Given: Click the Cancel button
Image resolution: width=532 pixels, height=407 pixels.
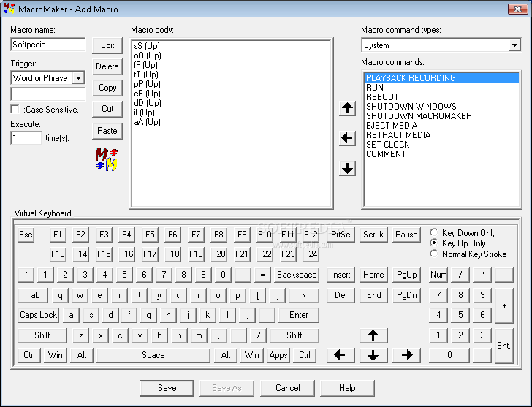Looking at the screenshot, I should (287, 388).
